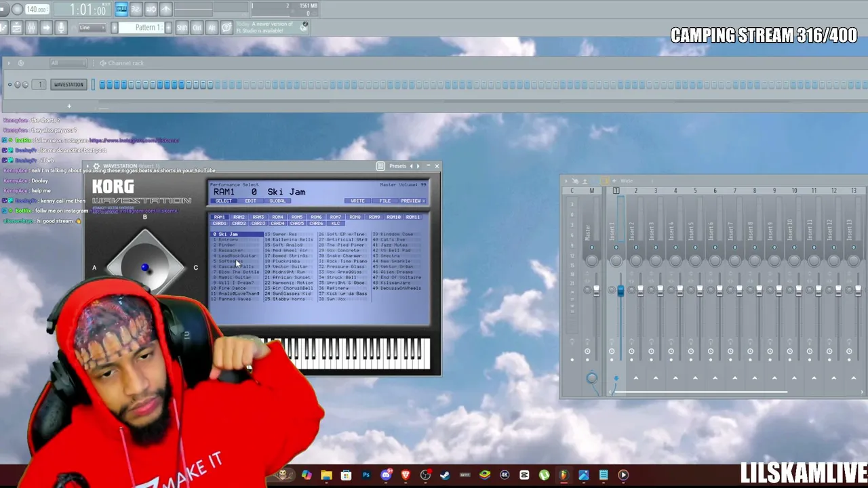The width and height of the screenshot is (868, 488).
Task: Mute the Wavestation channel with its LED
Action: coord(9,85)
